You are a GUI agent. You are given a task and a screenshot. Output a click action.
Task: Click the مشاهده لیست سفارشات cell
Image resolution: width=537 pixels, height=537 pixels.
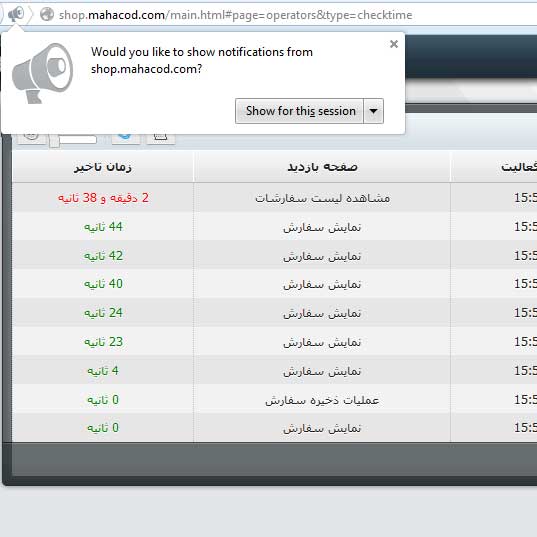click(322, 198)
